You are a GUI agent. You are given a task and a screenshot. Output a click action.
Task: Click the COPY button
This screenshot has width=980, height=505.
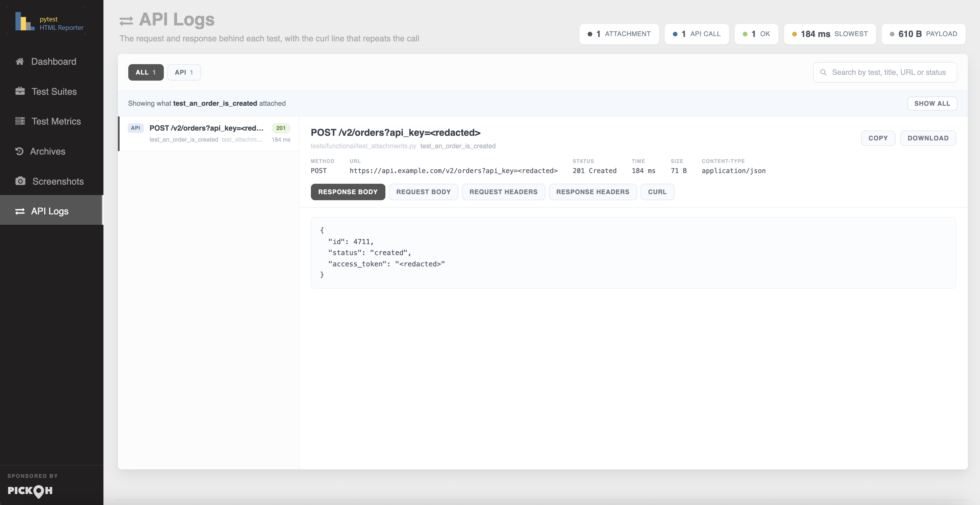click(x=878, y=138)
